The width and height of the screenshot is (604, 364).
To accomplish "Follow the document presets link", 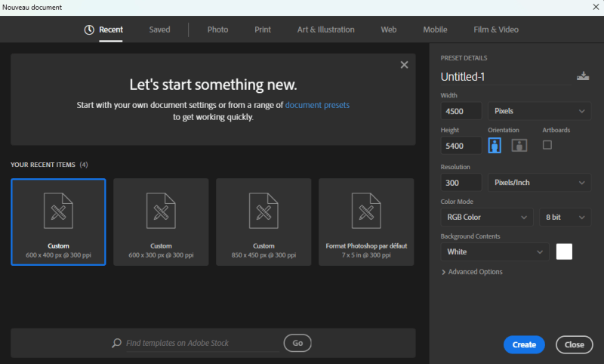I will (317, 105).
